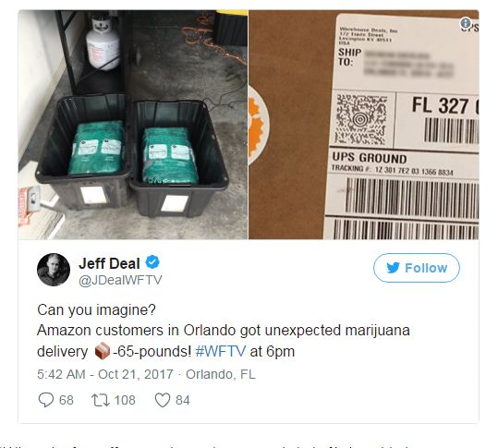Open the @JDealWFTV handle

coord(120,280)
